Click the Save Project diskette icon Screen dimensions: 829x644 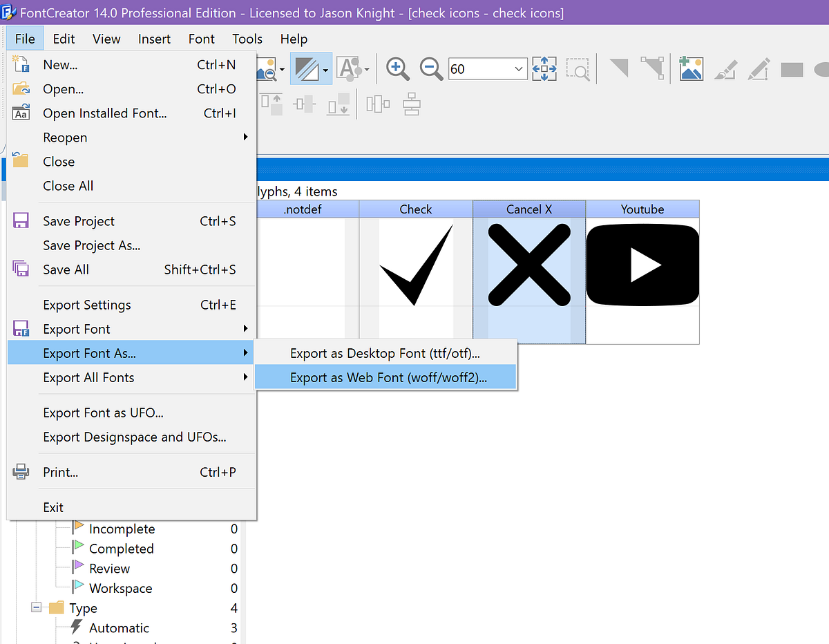tap(21, 220)
